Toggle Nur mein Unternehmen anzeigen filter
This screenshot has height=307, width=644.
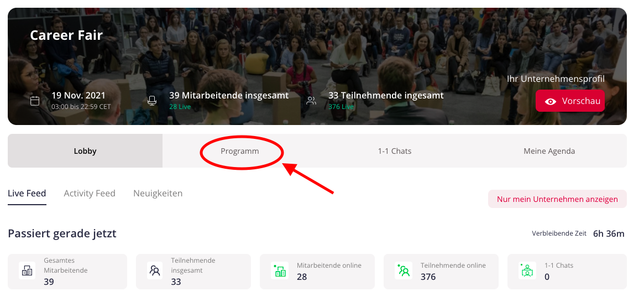(x=557, y=199)
